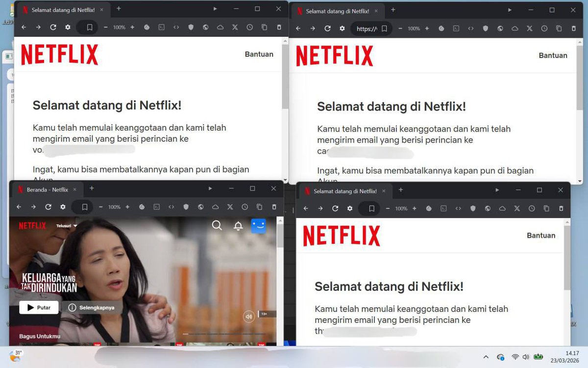Click the Bagus Untukmu row heading
The image size is (588, 368).
(x=40, y=336)
